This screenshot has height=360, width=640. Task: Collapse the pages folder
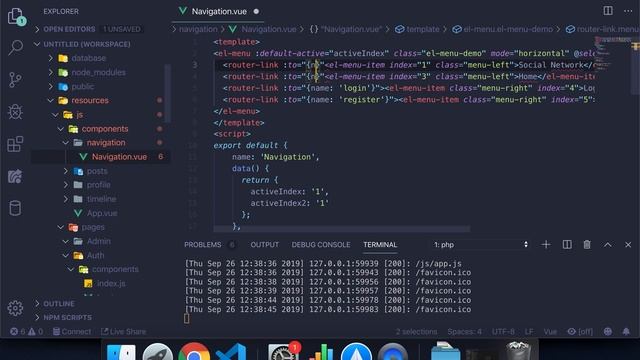pos(93,227)
